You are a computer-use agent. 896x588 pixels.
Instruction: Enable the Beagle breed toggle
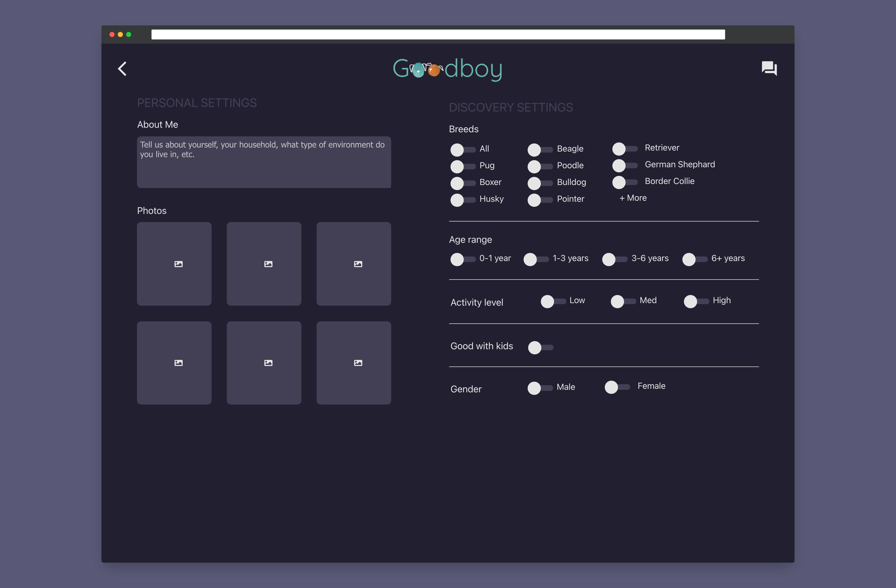pyautogui.click(x=540, y=150)
